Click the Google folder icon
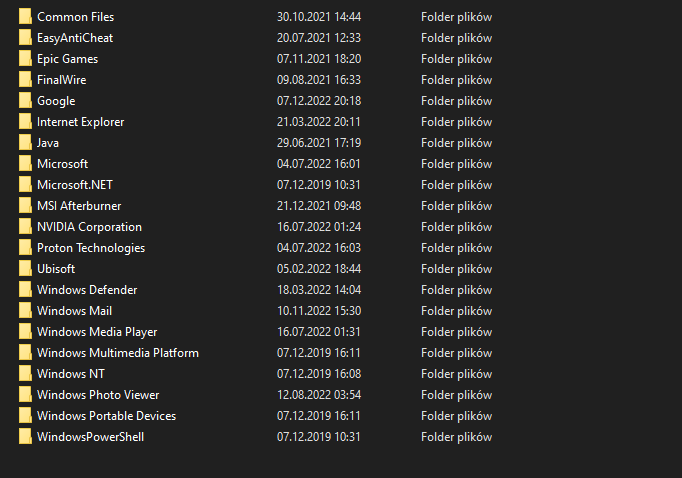The image size is (682, 478). point(25,101)
